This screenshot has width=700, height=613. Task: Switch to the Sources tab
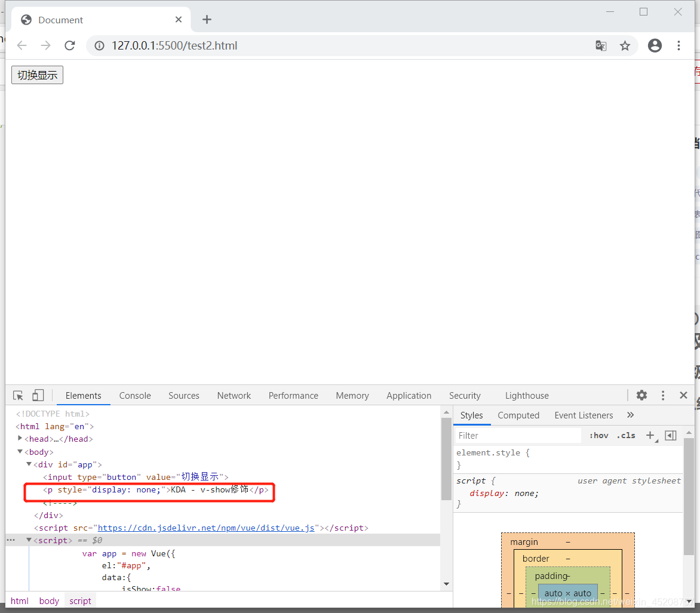coord(184,396)
